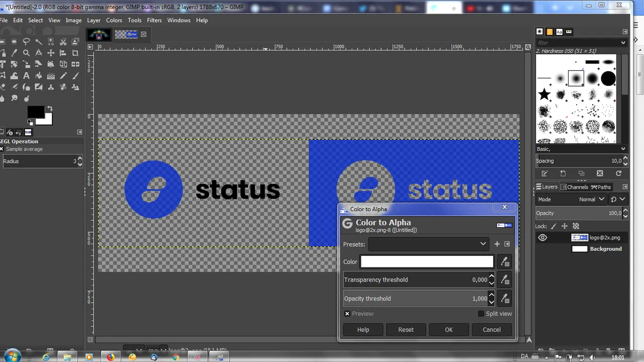Open the Layer menu

(x=94, y=20)
